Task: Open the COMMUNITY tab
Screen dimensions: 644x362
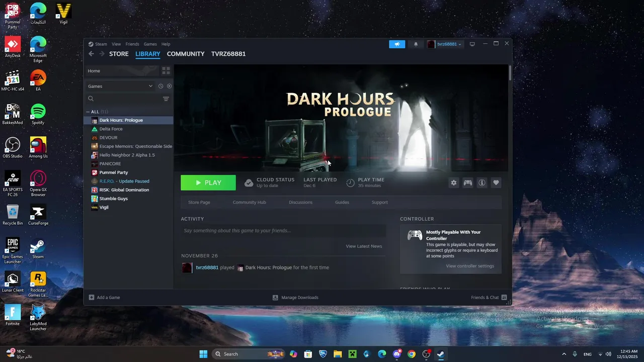Action: click(186, 54)
